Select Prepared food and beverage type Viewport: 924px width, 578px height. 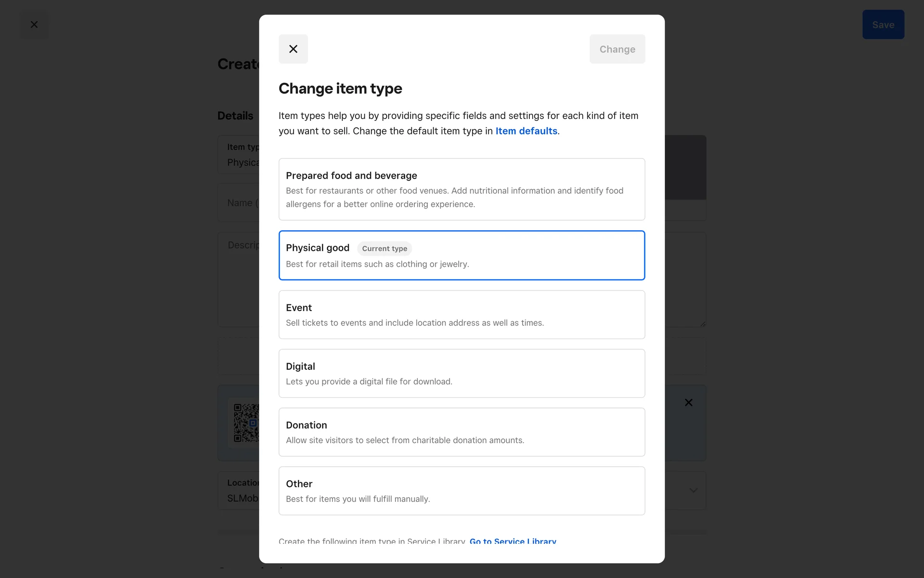click(x=462, y=189)
